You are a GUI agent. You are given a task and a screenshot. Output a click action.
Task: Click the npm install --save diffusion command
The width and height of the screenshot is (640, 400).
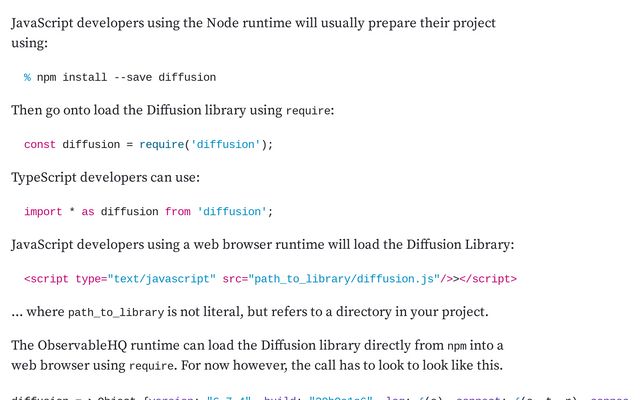[x=126, y=77]
